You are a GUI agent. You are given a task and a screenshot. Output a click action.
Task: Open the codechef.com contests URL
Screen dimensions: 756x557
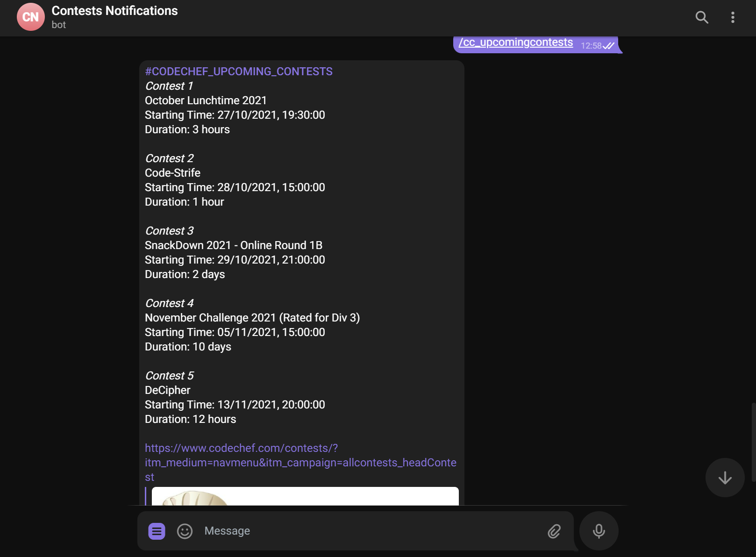pyautogui.click(x=300, y=463)
